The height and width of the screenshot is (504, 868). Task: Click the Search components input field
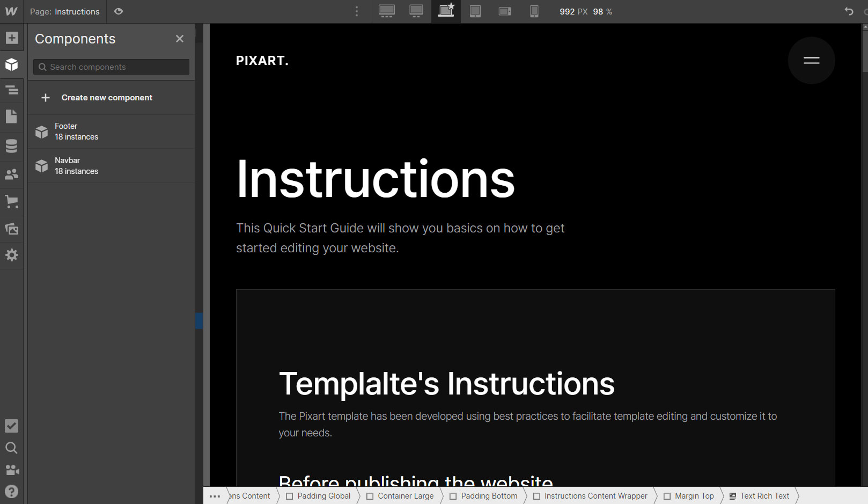111,67
